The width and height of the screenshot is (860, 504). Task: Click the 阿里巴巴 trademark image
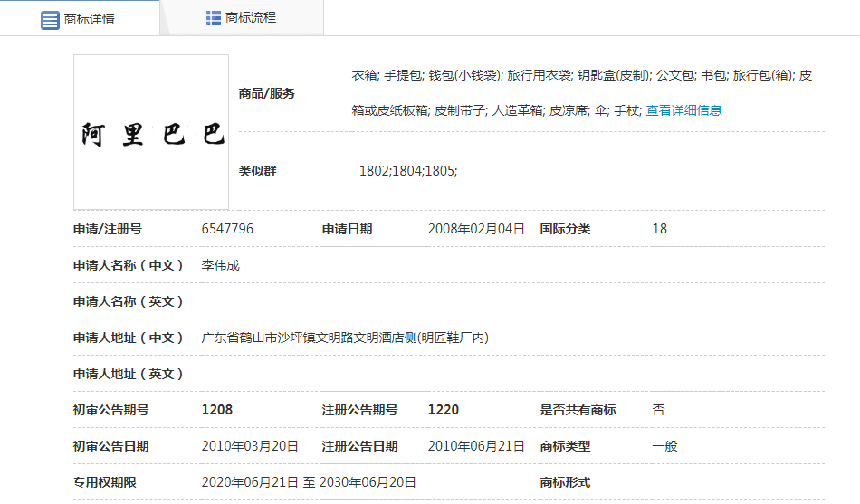coord(151,133)
